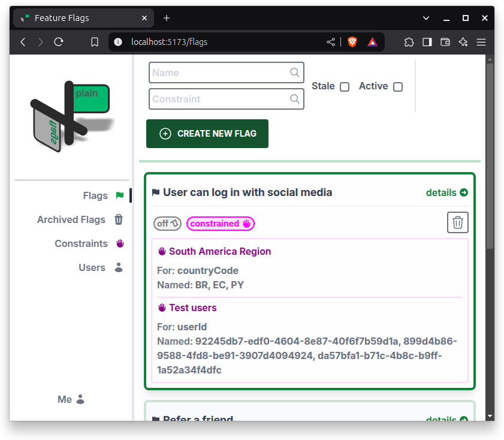The height and width of the screenshot is (440, 504).
Task: Archive the social media login flag with the trash button
Action: coord(458,222)
